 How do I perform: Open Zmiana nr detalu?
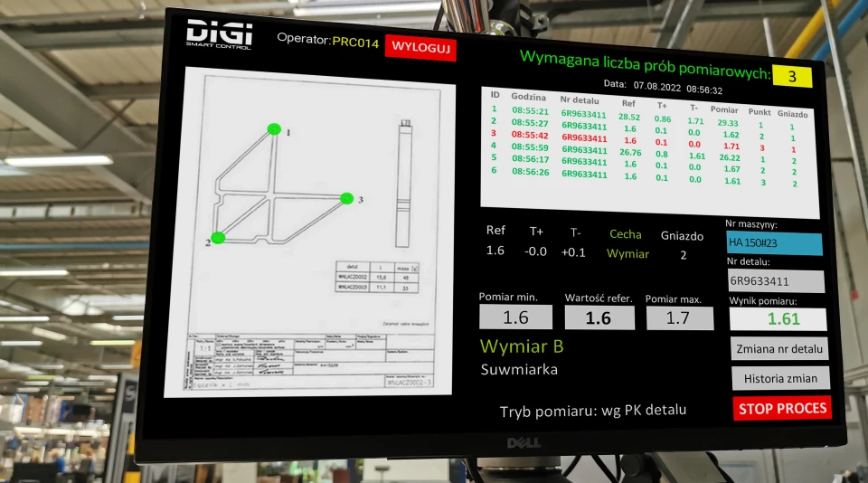point(779,348)
